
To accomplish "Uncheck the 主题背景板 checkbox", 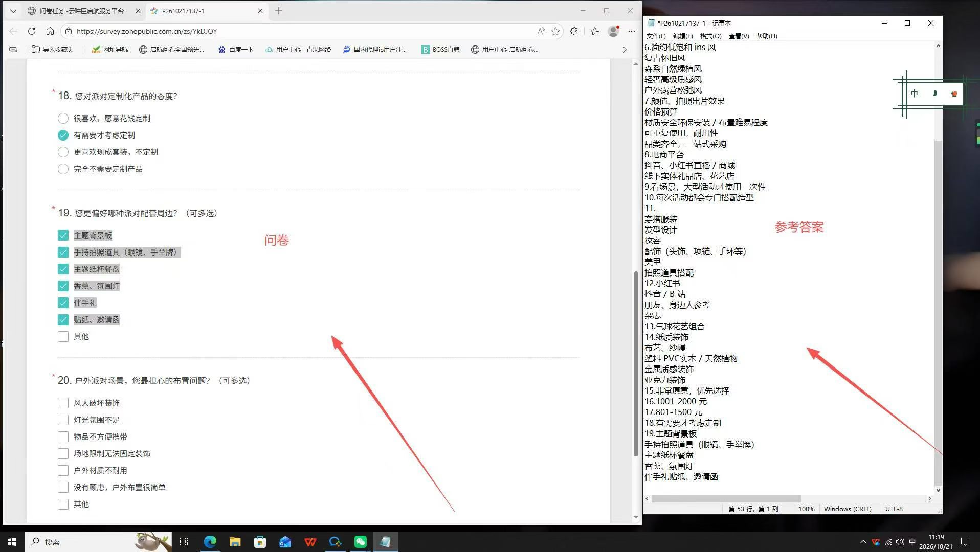I will pos(63,236).
